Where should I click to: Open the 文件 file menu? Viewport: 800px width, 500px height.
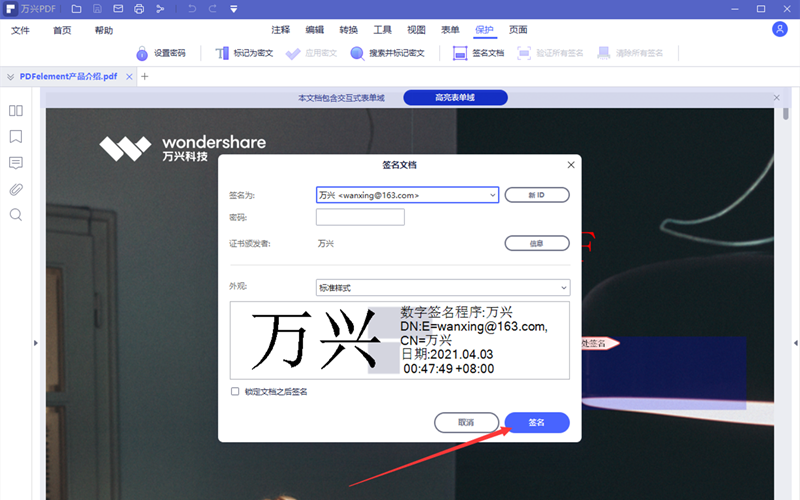pos(21,31)
